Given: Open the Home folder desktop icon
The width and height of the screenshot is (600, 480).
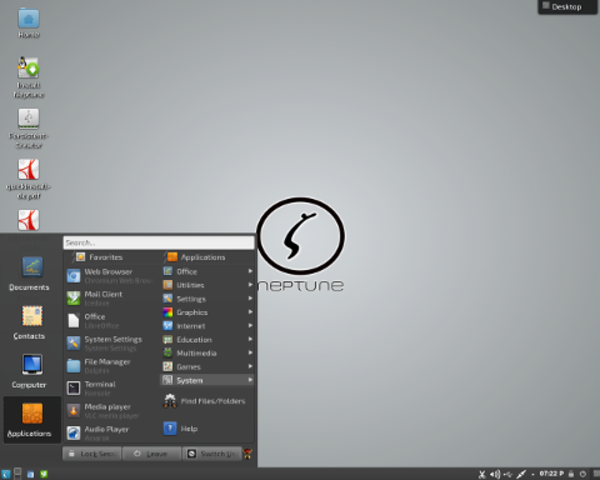Looking at the screenshot, I should [x=29, y=23].
